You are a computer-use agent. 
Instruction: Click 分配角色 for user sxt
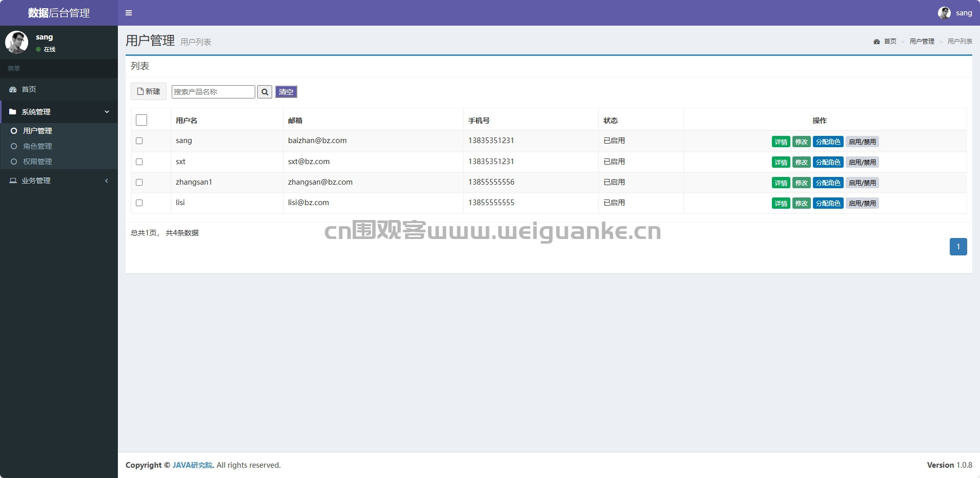coord(828,163)
